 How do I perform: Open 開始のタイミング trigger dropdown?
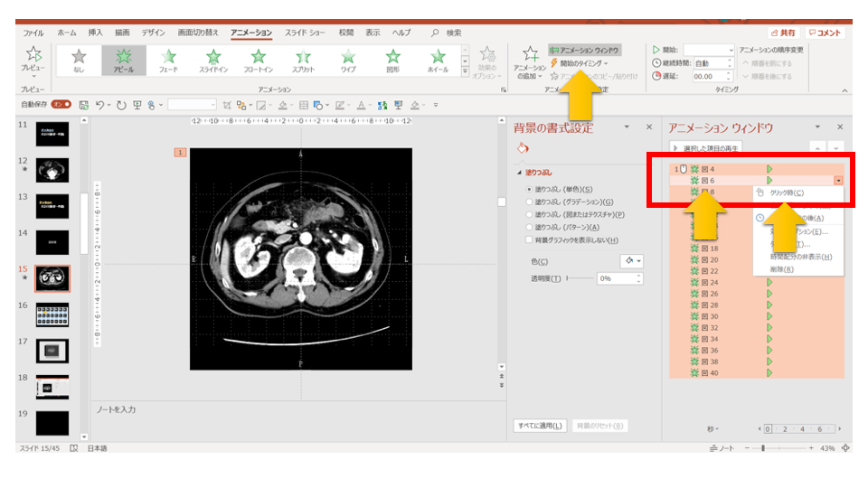pyautogui.click(x=580, y=63)
